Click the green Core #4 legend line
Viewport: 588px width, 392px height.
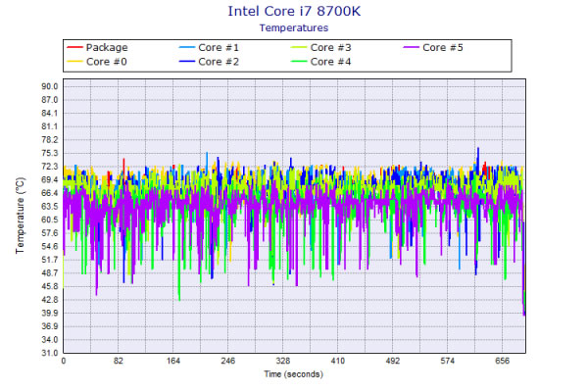tap(299, 62)
